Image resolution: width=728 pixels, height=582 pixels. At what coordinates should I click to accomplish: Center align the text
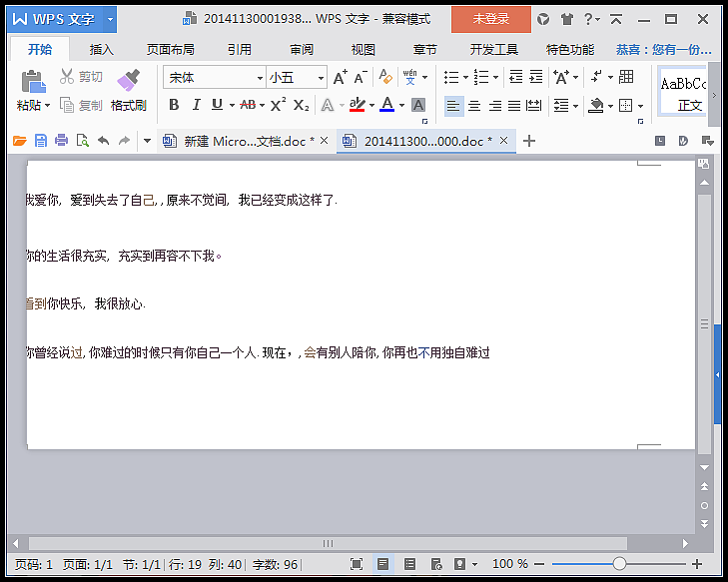coord(474,106)
